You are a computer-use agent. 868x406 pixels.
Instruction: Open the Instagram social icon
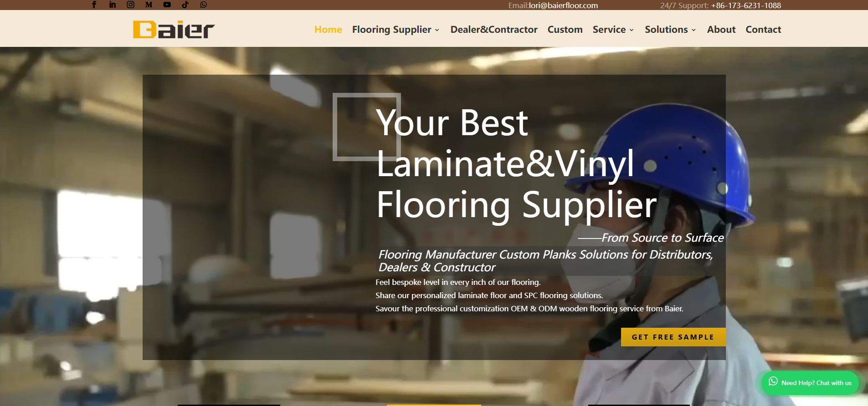tap(131, 5)
